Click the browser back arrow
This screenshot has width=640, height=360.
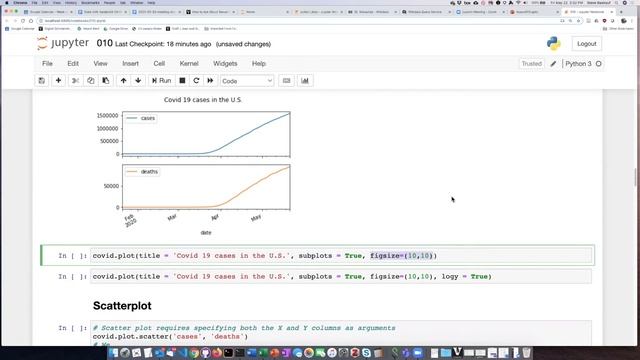pos(7,20)
